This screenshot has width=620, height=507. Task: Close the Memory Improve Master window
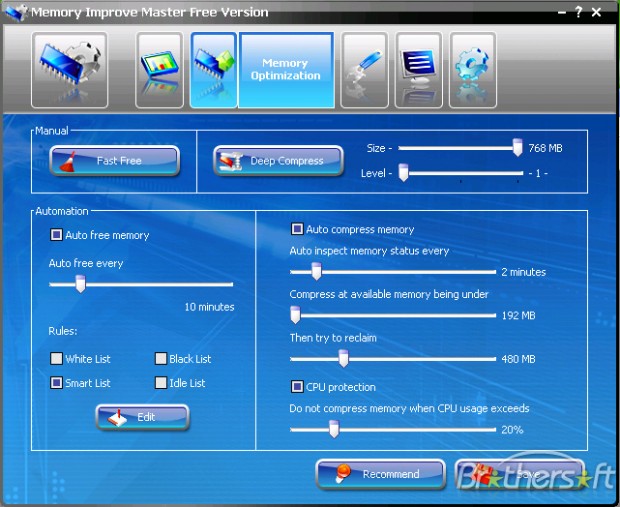click(x=596, y=13)
